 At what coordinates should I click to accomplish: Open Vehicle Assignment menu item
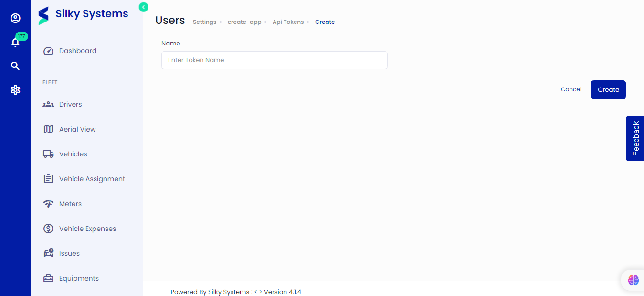[92, 179]
